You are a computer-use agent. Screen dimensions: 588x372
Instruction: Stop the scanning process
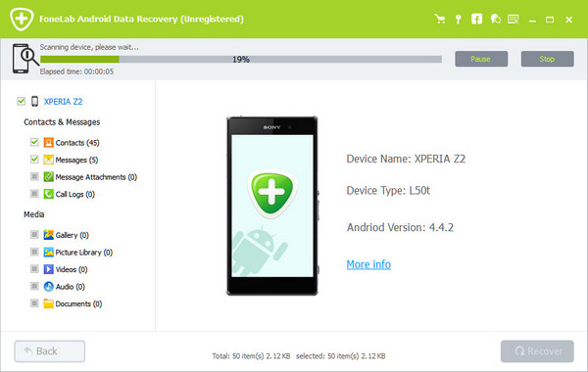tap(547, 59)
